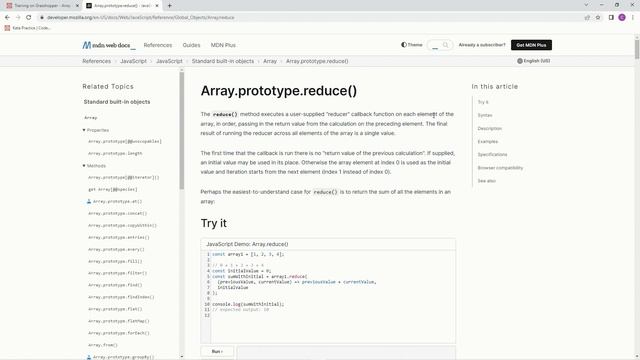Screen dimensions: 640x360
Task: Jump to Try it section
Action: [x=483, y=102]
